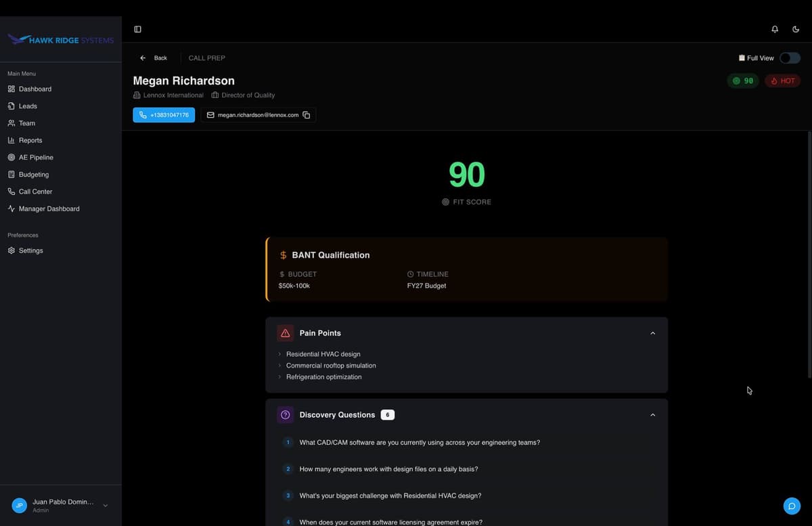Call the number +13831047176
812x526 pixels.
[x=164, y=114]
